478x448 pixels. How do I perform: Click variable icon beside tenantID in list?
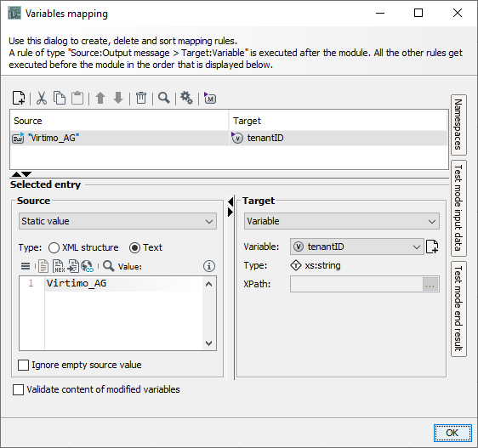[237, 138]
